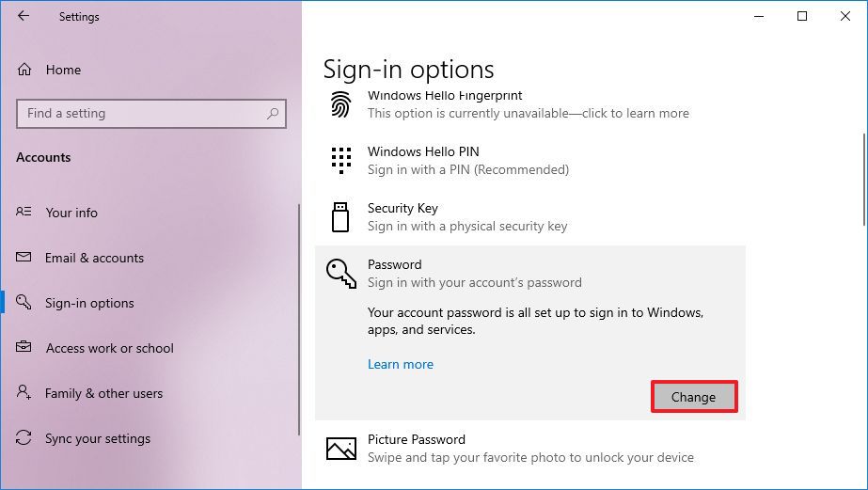Click the Windows Hello PIN keypad icon
The height and width of the screenshot is (490, 868).
(x=340, y=161)
